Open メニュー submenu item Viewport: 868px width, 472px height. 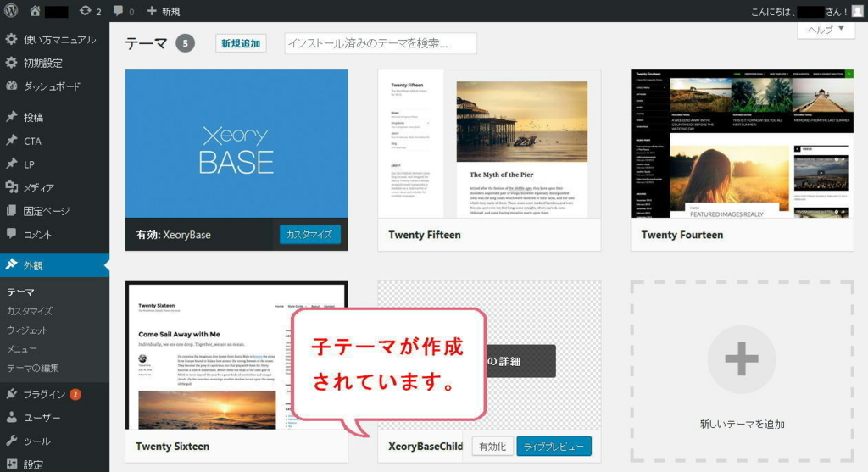[21, 349]
